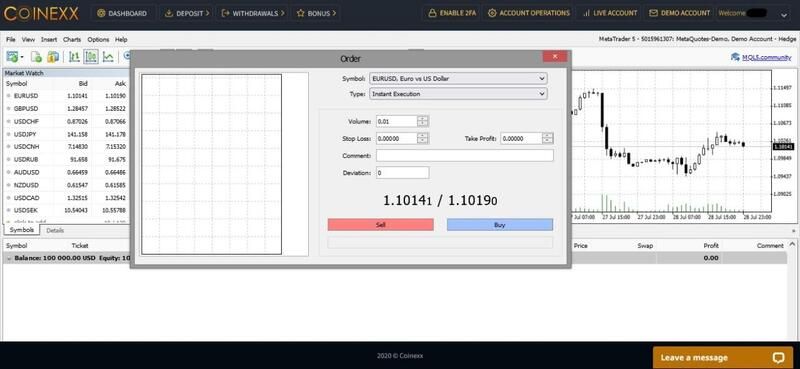Decrease Volume with down stepper arrow
The width and height of the screenshot is (800, 369).
pos(423,125)
